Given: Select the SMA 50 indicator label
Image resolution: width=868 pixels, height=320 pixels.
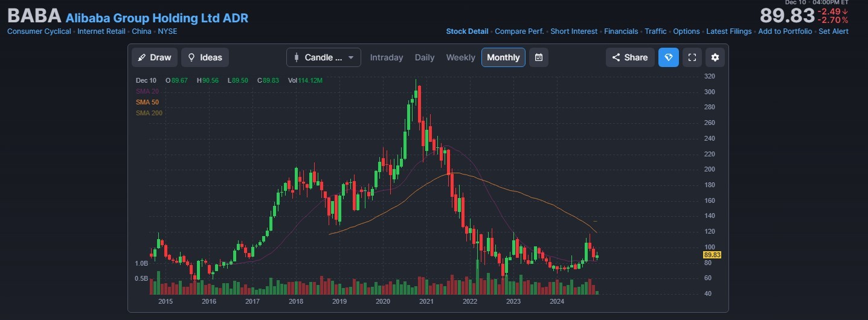Looking at the screenshot, I should pyautogui.click(x=147, y=102).
